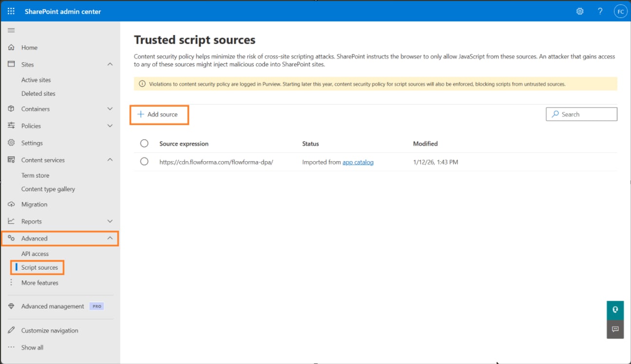Viewport: 631px width, 364px height.
Task: Click the Search input field
Action: (582, 114)
